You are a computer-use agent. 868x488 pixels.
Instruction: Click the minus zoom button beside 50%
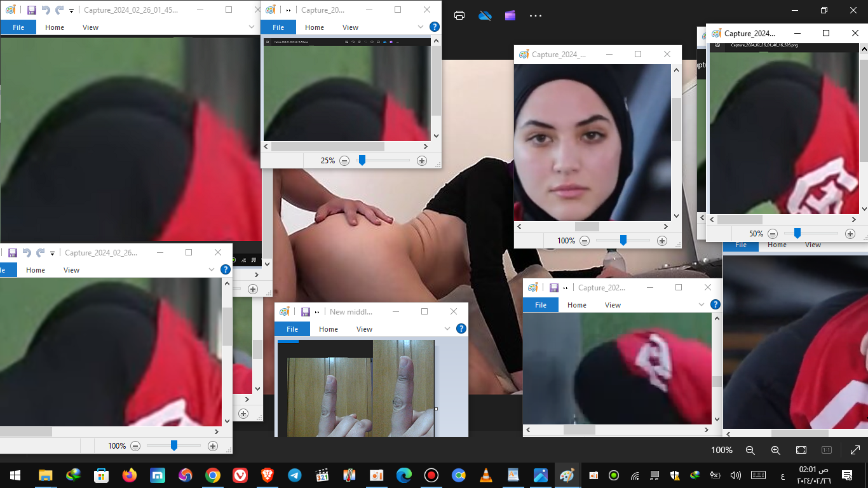(773, 234)
